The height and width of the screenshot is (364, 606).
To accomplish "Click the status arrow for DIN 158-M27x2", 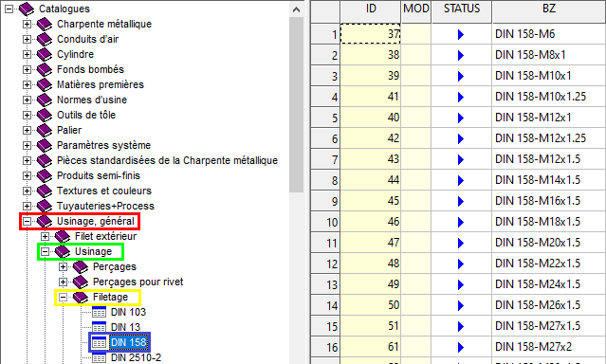I will (460, 347).
